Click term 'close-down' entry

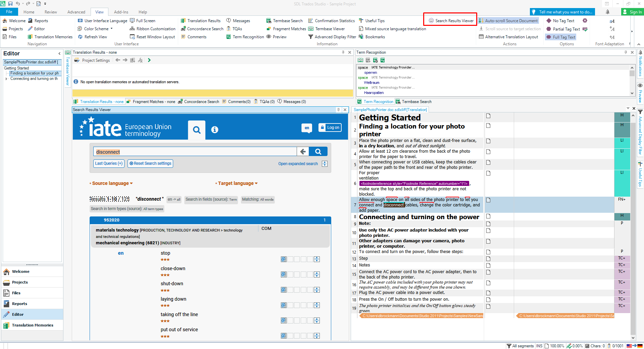pos(173,268)
